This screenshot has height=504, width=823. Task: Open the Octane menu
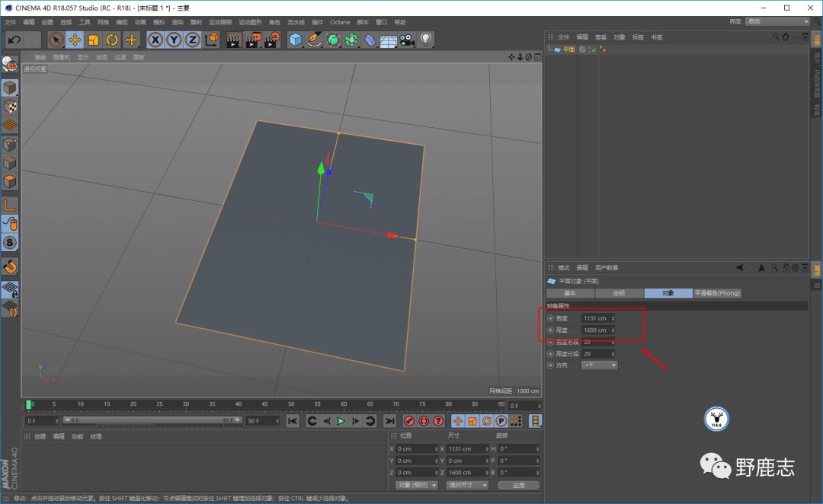coord(340,22)
